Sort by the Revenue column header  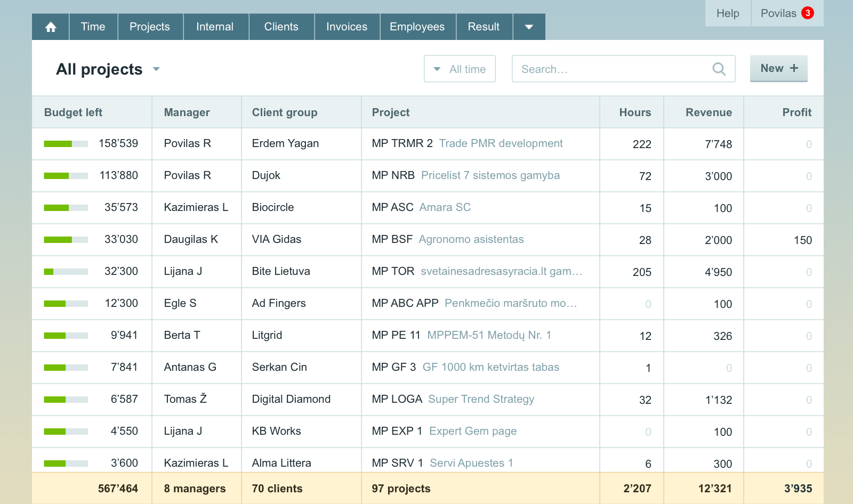(708, 112)
